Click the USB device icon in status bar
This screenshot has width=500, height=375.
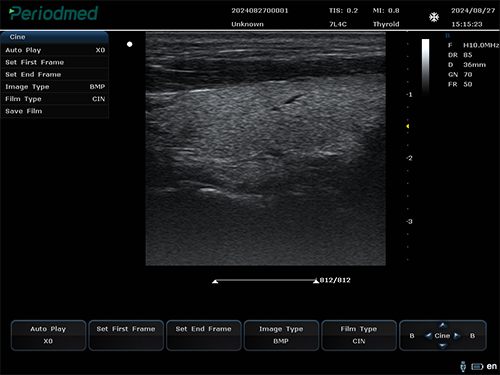pos(463,366)
